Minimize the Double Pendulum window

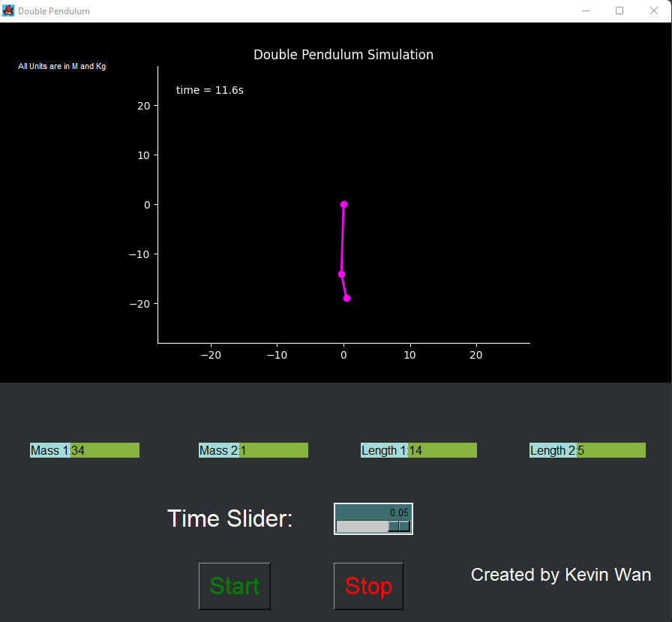(x=585, y=11)
